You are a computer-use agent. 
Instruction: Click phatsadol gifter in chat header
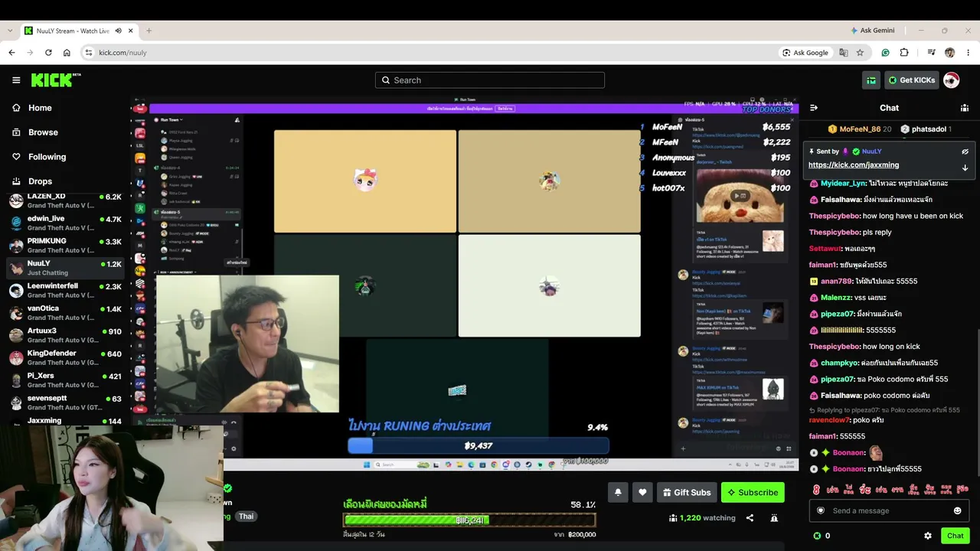(926, 129)
